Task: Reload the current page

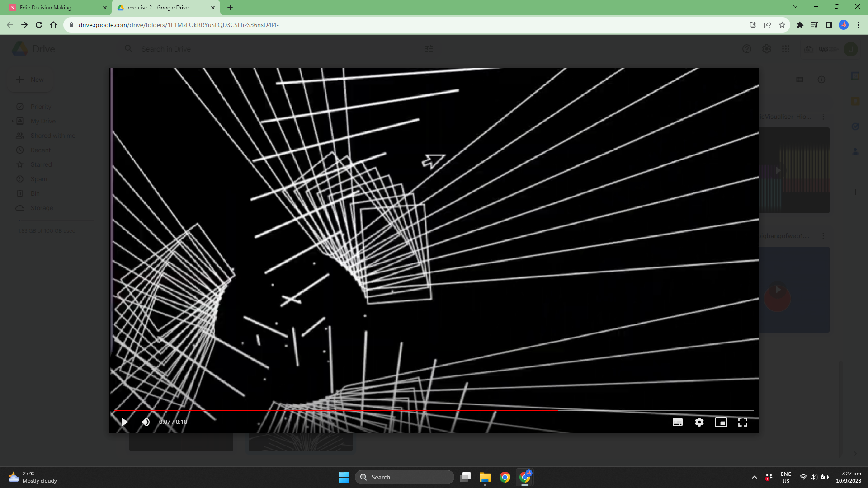Action: point(39,25)
